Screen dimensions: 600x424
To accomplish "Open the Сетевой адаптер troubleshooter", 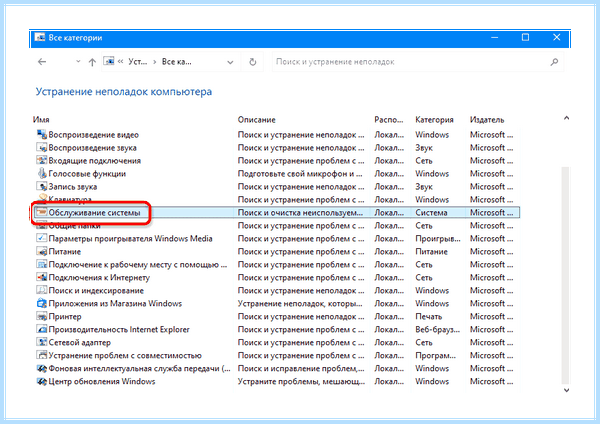I will [x=80, y=342].
